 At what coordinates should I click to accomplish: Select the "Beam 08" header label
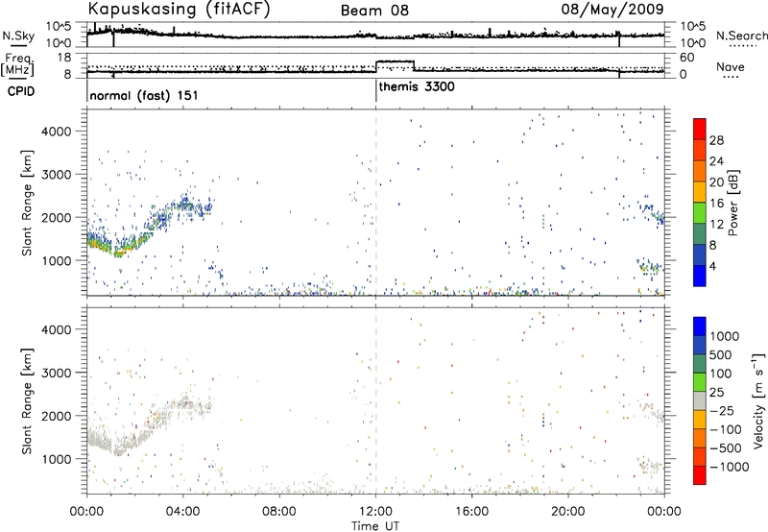tap(374, 11)
